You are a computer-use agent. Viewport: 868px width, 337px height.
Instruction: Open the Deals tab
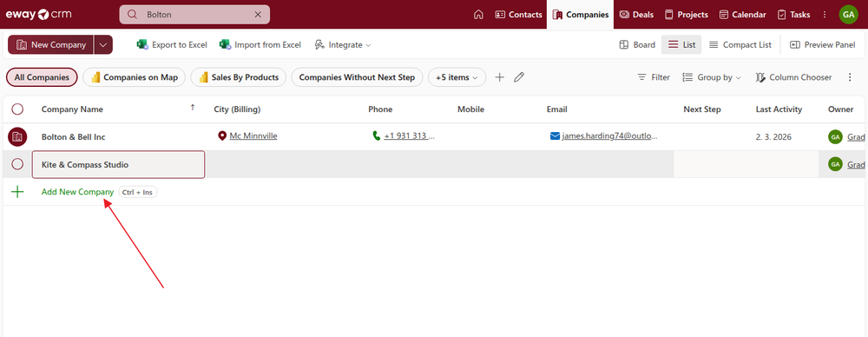point(636,15)
